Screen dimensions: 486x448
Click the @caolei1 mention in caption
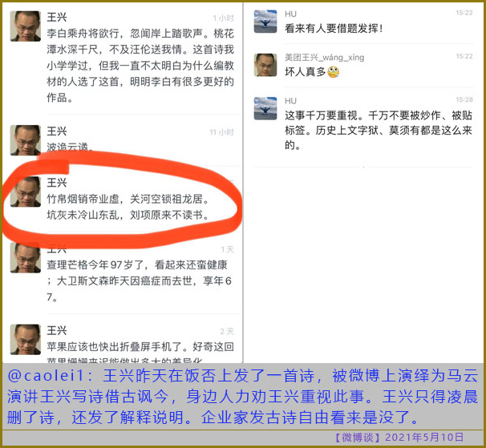pyautogui.click(x=46, y=376)
